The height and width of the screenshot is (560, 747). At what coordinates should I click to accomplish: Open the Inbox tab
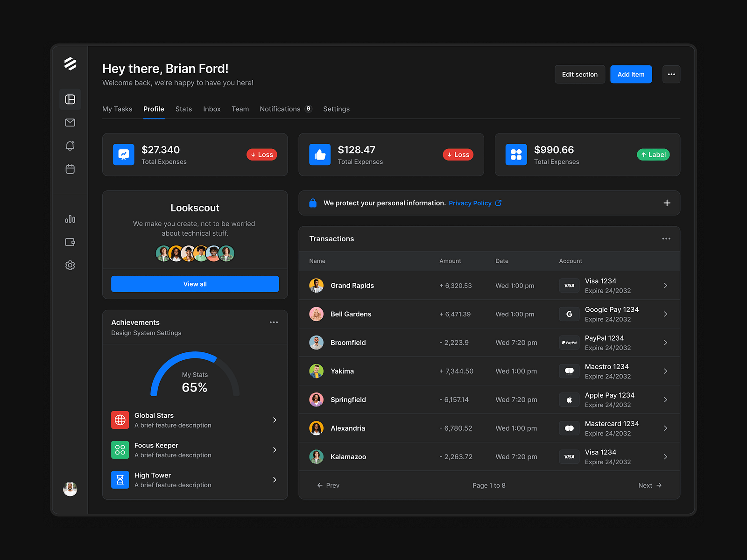point(211,109)
